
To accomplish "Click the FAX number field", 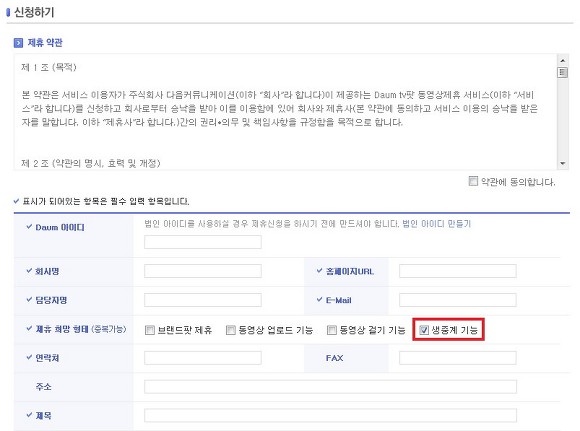I will click(x=458, y=358).
